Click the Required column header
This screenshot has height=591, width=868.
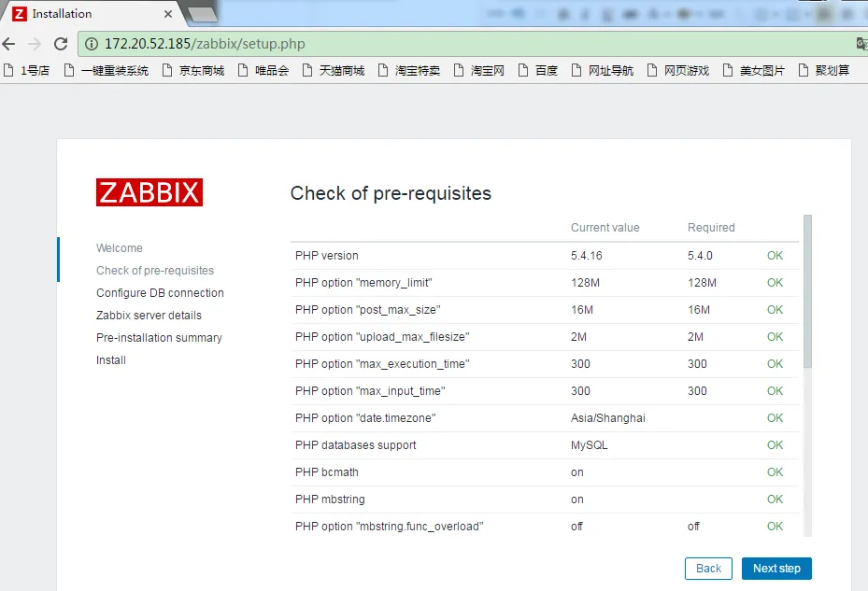[711, 228]
